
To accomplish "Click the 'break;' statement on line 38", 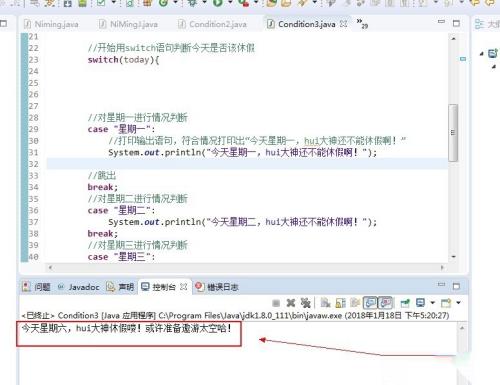I will point(103,234).
